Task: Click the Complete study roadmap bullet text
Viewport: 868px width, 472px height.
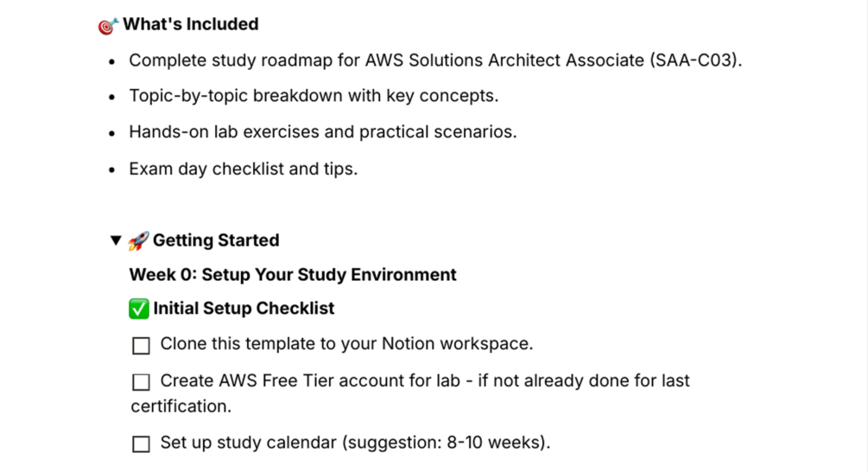Action: pyautogui.click(x=435, y=60)
